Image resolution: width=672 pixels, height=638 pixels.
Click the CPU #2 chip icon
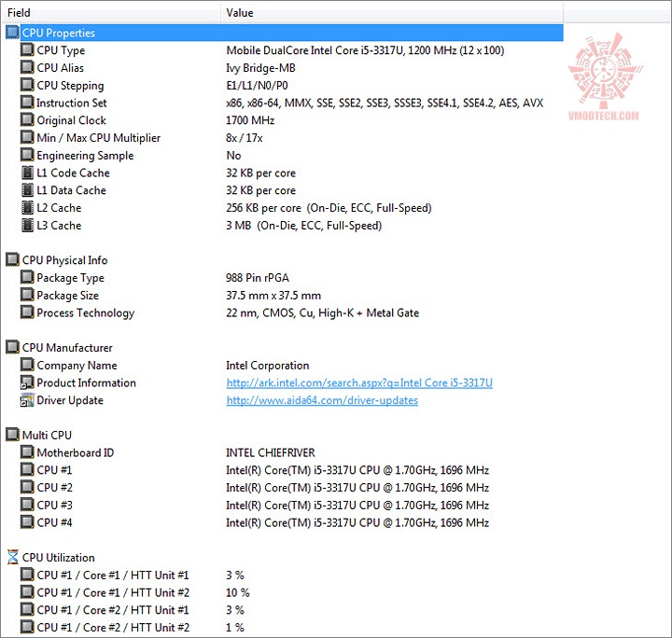pyautogui.click(x=27, y=487)
